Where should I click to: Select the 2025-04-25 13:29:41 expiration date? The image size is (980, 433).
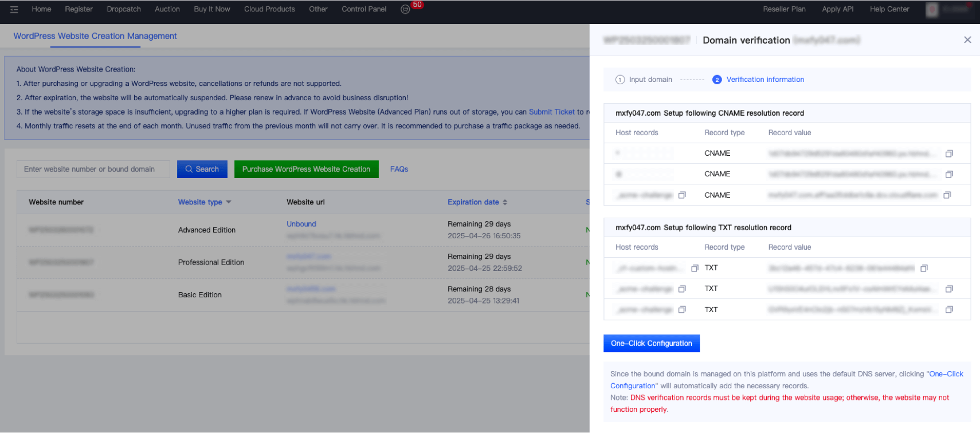[x=484, y=301]
